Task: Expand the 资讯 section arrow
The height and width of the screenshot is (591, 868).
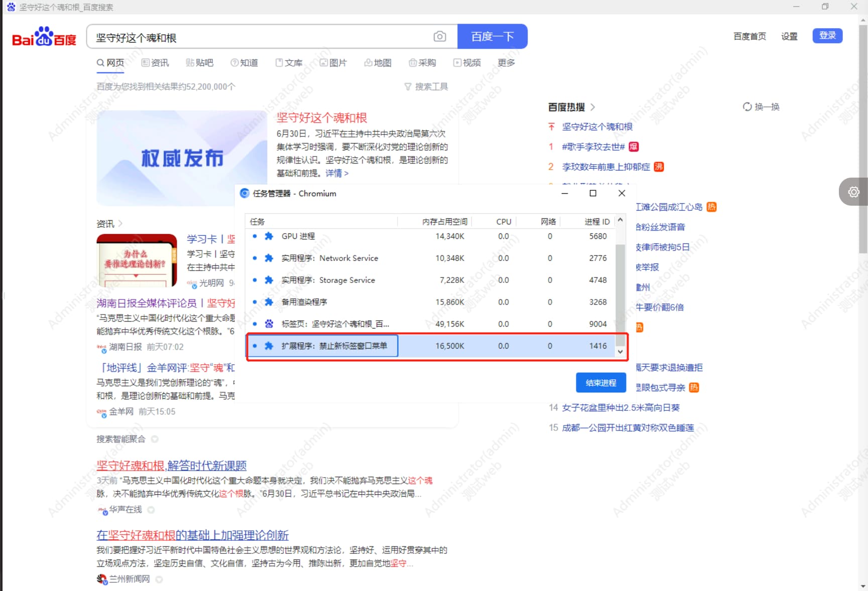Action: coord(120,223)
